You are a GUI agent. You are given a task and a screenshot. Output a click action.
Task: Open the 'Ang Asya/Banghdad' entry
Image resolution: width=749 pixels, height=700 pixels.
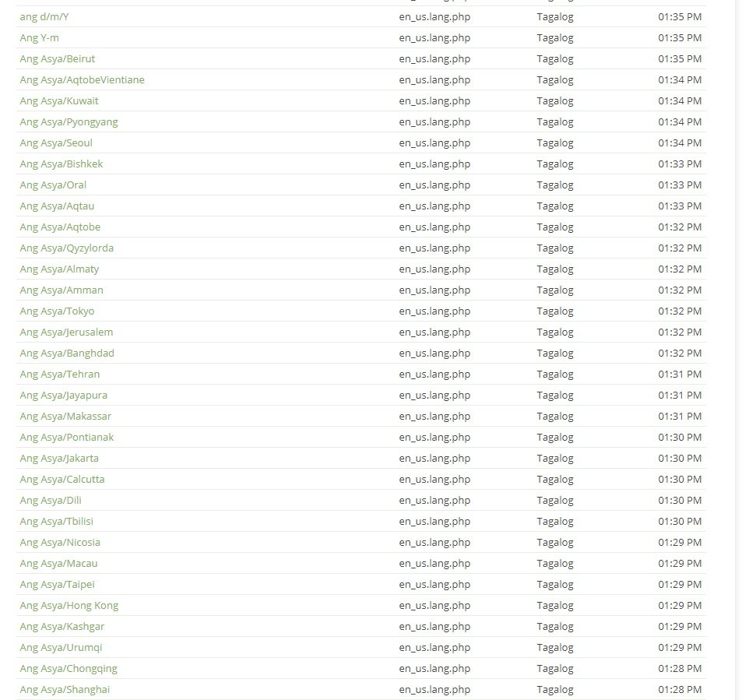coord(67,353)
